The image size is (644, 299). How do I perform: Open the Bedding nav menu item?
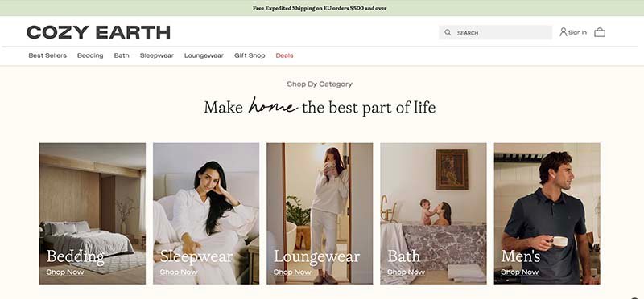(x=90, y=55)
